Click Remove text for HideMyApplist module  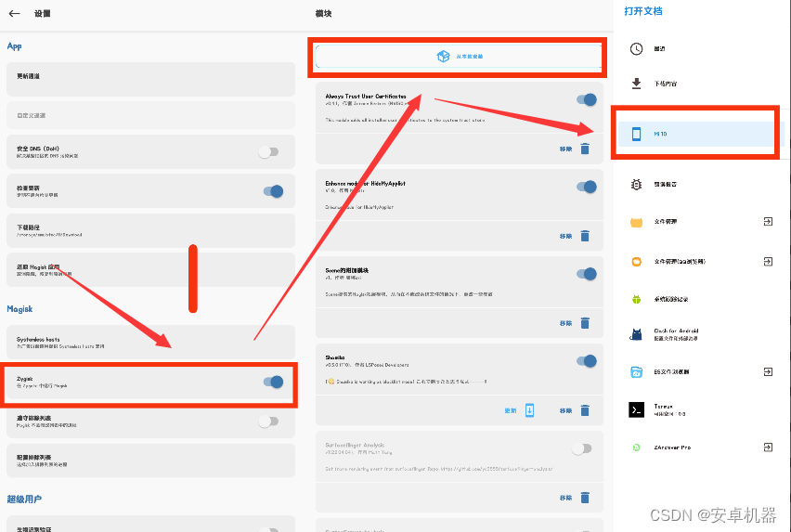[x=565, y=237]
